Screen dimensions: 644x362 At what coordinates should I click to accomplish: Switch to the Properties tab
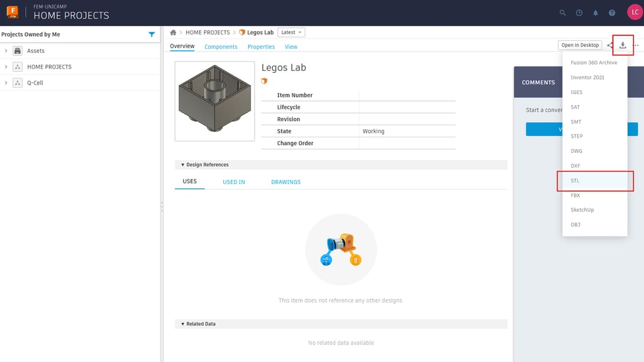261,47
